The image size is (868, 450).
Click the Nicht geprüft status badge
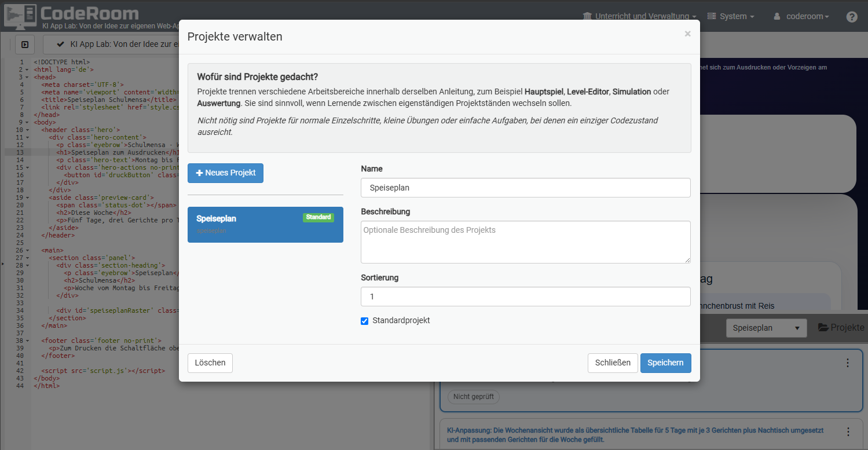(x=473, y=397)
